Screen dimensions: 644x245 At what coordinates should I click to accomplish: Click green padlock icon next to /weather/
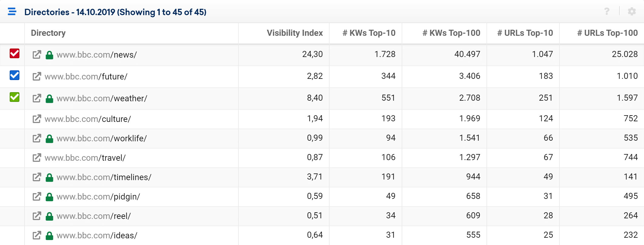pos(49,98)
